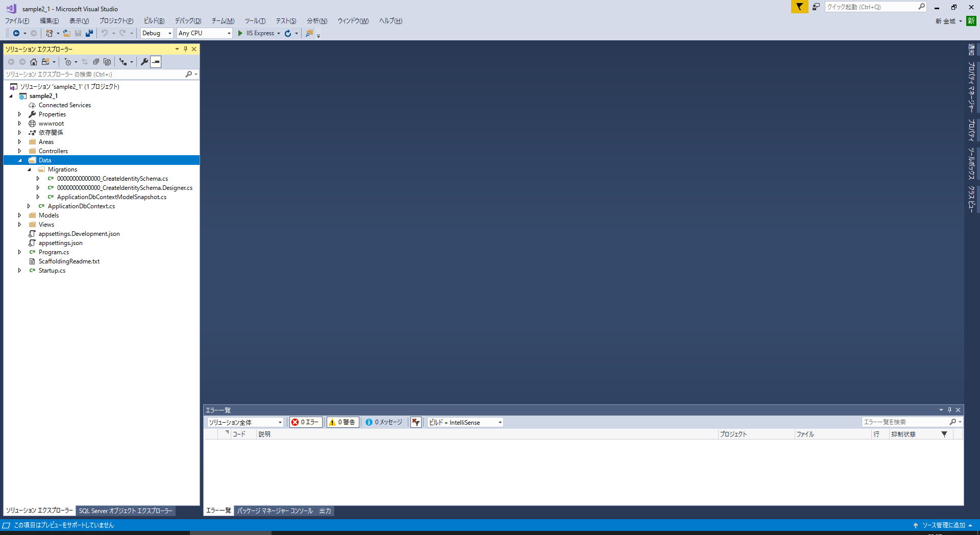The height and width of the screenshot is (535, 980).
Task: Click the Pending Changes Filter clock icon
Action: pyautogui.click(x=68, y=62)
